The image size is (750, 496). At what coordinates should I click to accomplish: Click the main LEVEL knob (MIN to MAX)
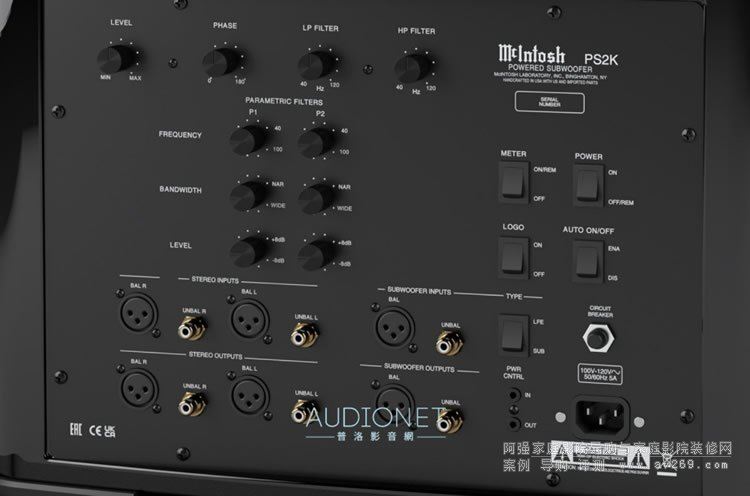point(115,59)
